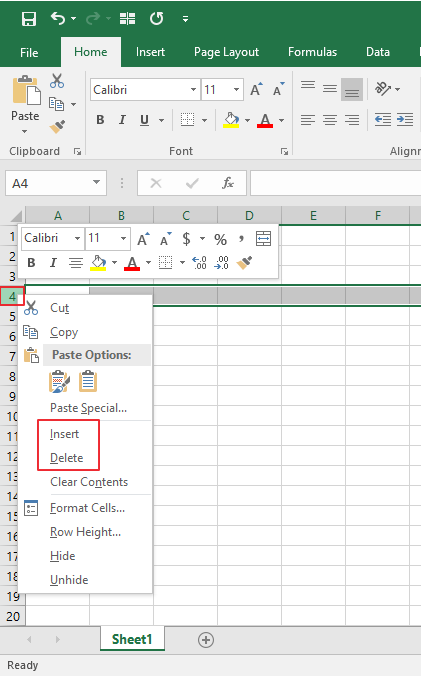The image size is (421, 676).
Task: Toggle Underline in the ribbon Font group
Action: click(144, 120)
